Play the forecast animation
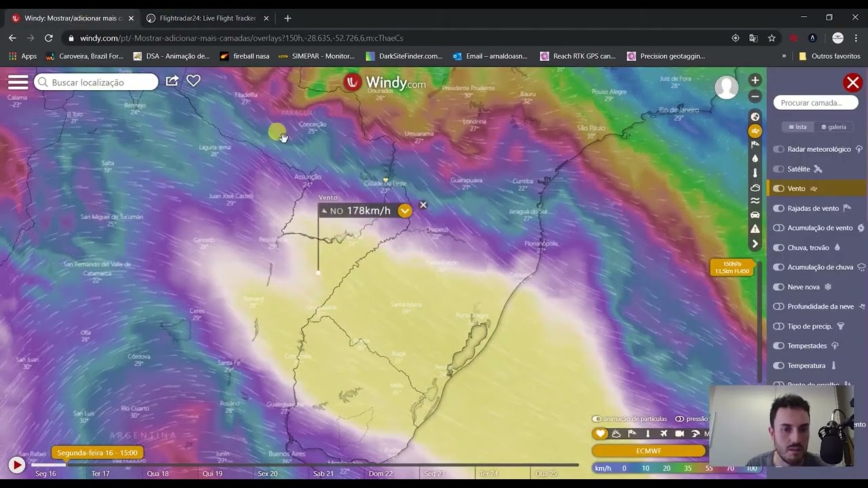 (16, 465)
